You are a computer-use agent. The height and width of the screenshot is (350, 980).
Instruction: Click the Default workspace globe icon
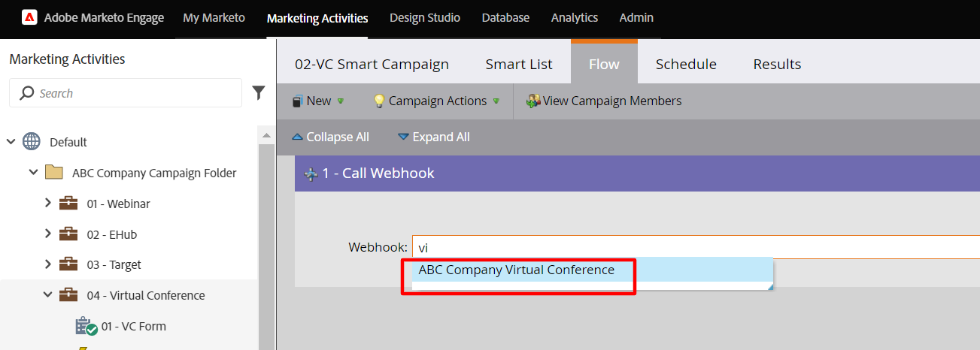pos(32,141)
